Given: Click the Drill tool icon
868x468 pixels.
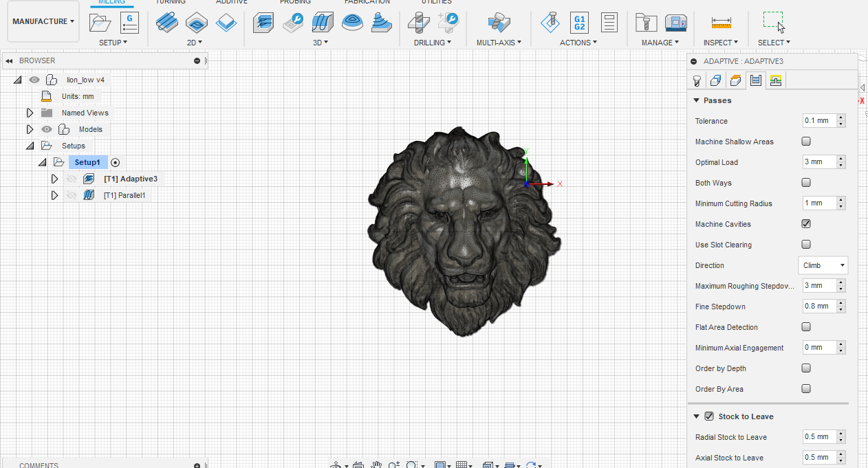Looking at the screenshot, I should [x=418, y=23].
